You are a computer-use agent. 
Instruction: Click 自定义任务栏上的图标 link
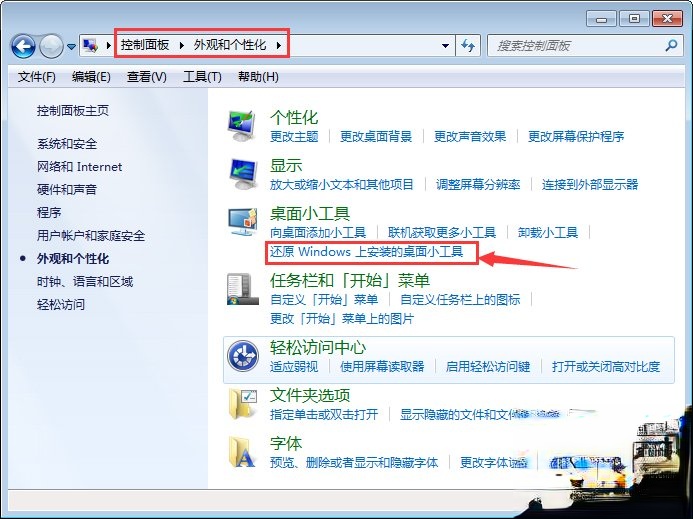coord(460,300)
